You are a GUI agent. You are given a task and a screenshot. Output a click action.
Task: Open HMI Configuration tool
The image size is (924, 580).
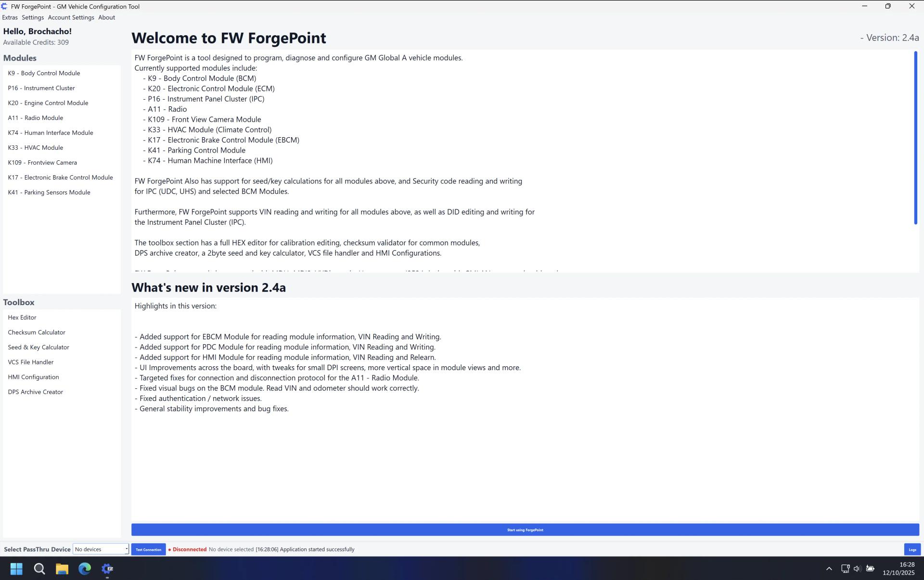62,377
